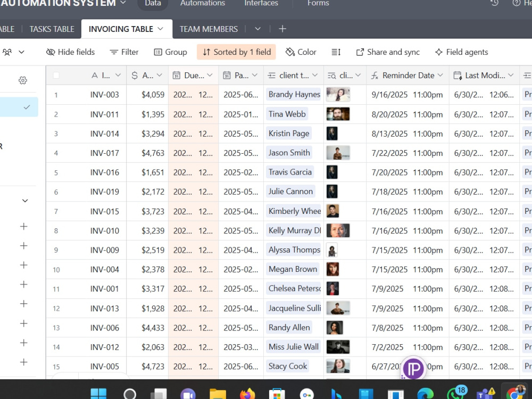Open Sorted by 1 field menu

[x=237, y=52]
